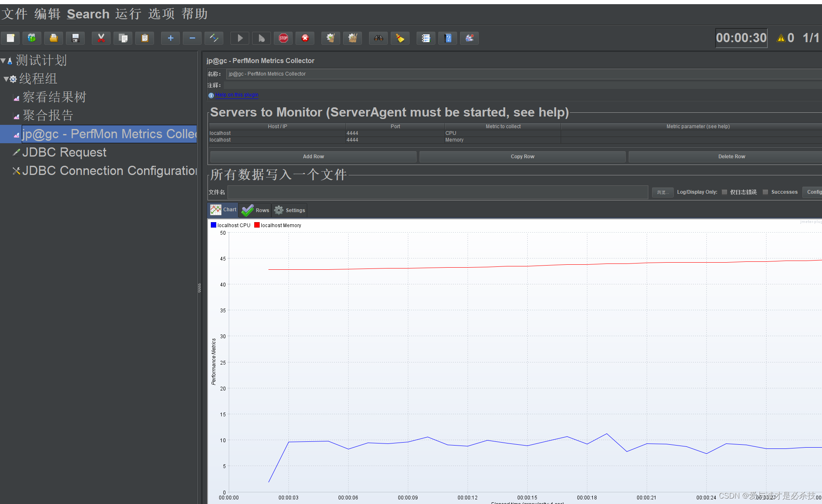The height and width of the screenshot is (504, 822).
Task: Toggle the Successes checkbox
Action: 766,192
